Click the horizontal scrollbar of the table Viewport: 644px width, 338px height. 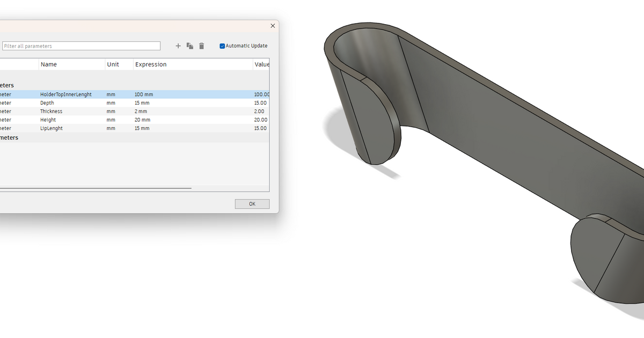click(96, 188)
